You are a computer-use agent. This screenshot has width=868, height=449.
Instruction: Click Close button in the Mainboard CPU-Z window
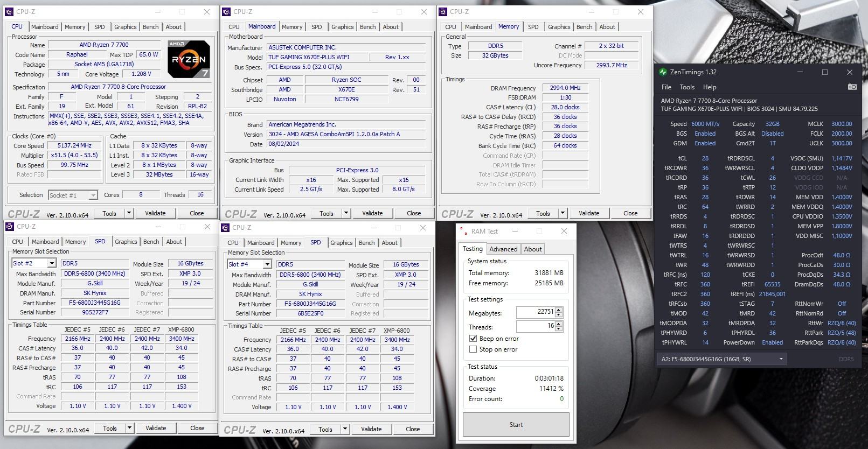click(x=414, y=213)
